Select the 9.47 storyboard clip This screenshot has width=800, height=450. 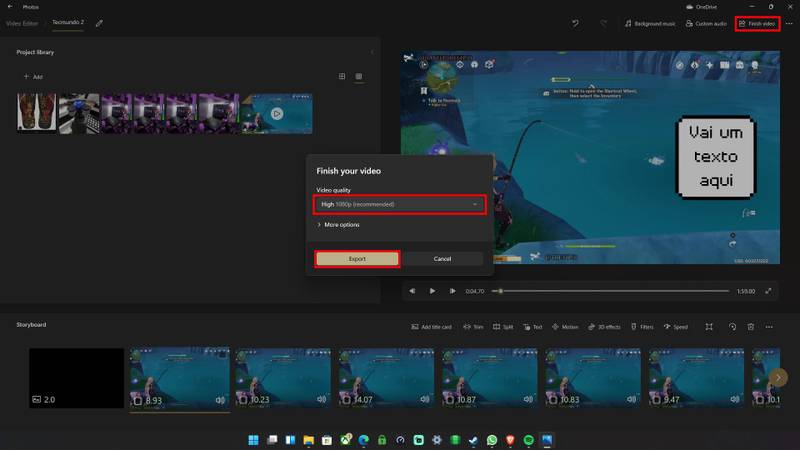(x=696, y=378)
